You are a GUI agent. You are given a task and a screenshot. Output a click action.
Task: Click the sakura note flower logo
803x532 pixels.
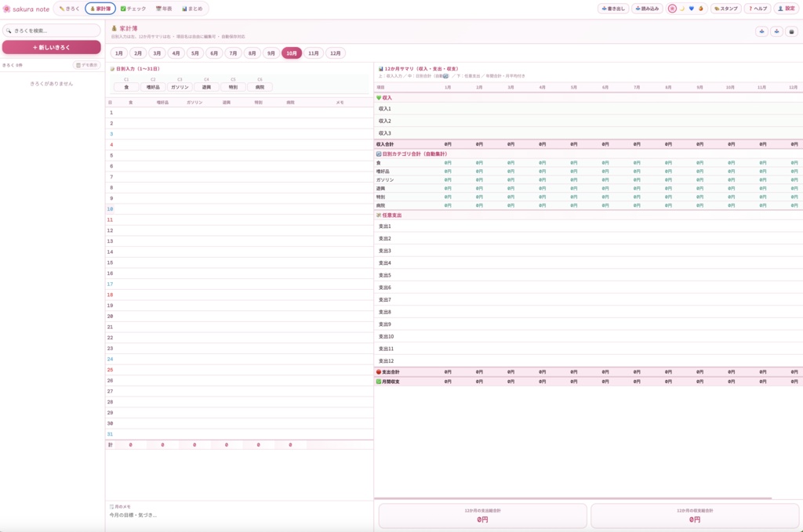(x=6, y=9)
